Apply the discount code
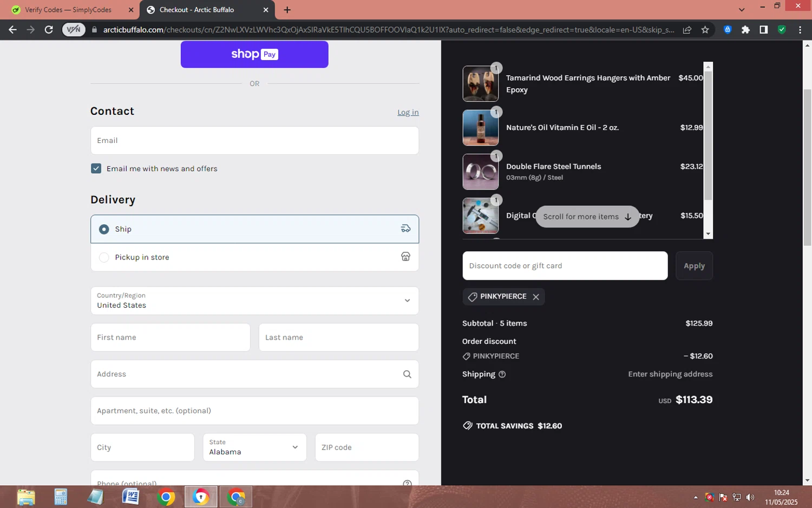 point(694,266)
